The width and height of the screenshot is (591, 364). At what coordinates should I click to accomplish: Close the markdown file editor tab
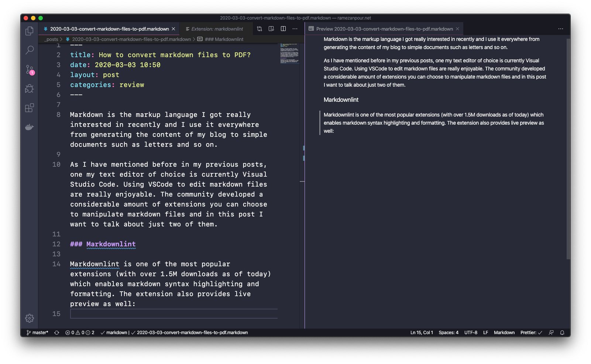173,29
